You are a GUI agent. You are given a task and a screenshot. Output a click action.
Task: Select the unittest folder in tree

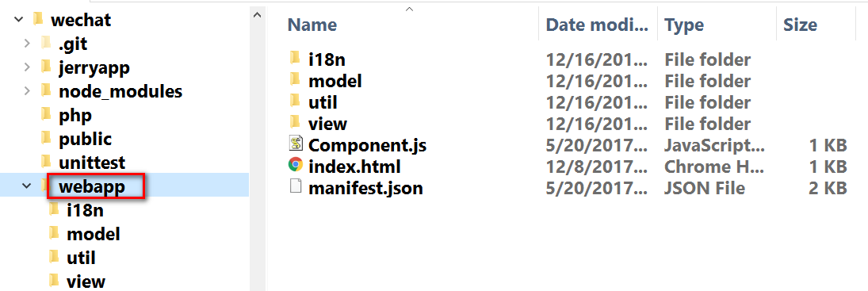(92, 163)
